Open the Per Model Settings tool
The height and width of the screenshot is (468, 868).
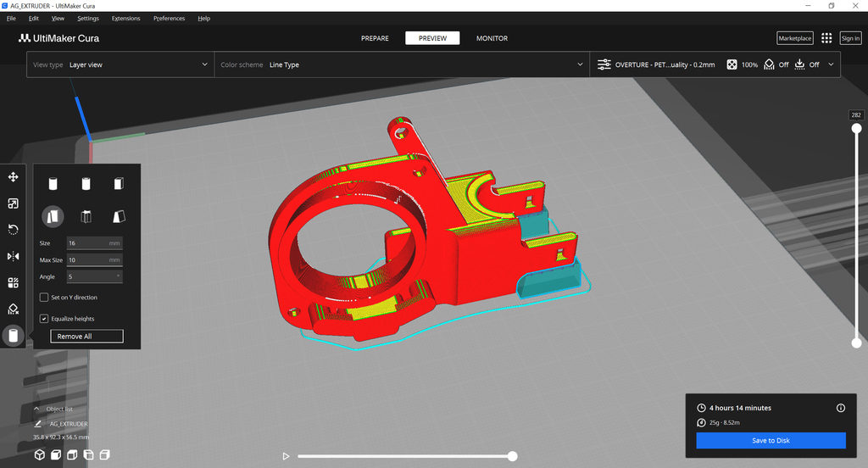click(14, 282)
